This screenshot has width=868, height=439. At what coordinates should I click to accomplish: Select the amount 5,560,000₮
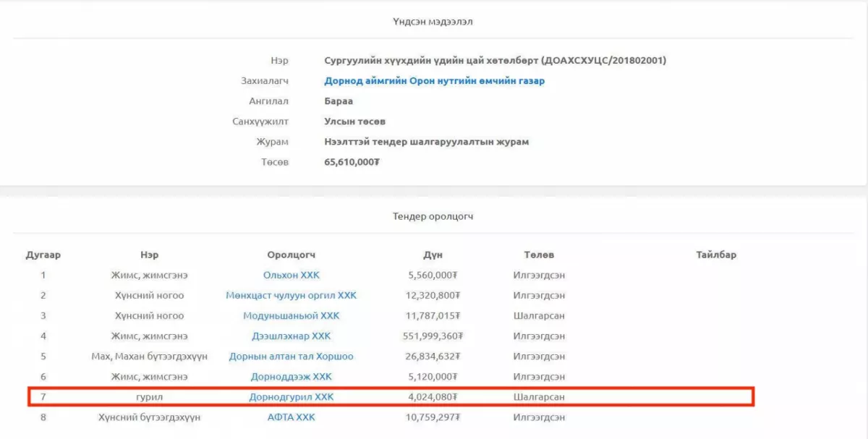point(434,276)
